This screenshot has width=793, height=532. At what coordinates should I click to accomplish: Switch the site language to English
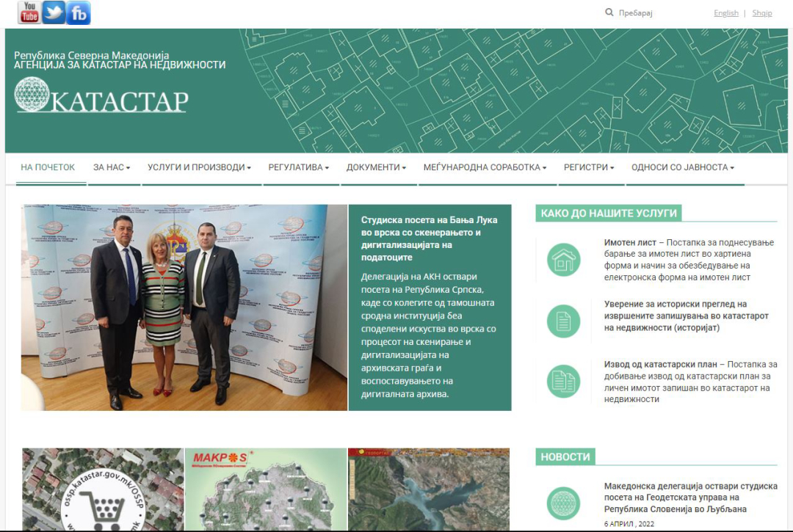(725, 13)
